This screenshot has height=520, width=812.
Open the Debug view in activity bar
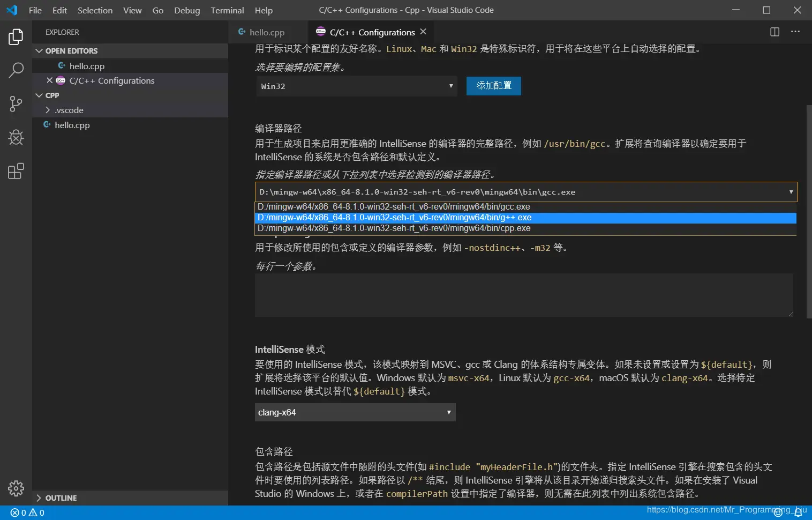tap(16, 138)
